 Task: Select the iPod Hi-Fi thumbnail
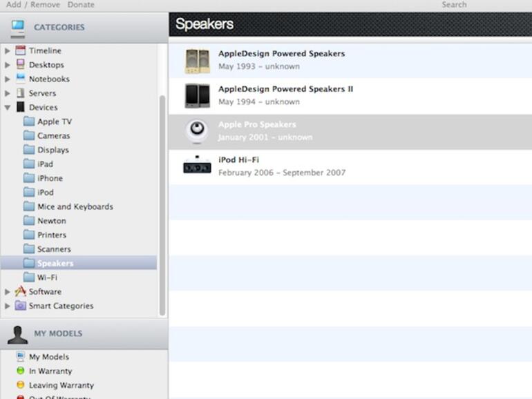point(197,165)
